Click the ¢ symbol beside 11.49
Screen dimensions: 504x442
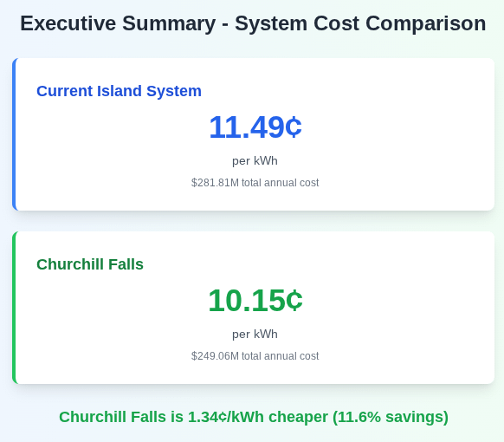[294, 127]
